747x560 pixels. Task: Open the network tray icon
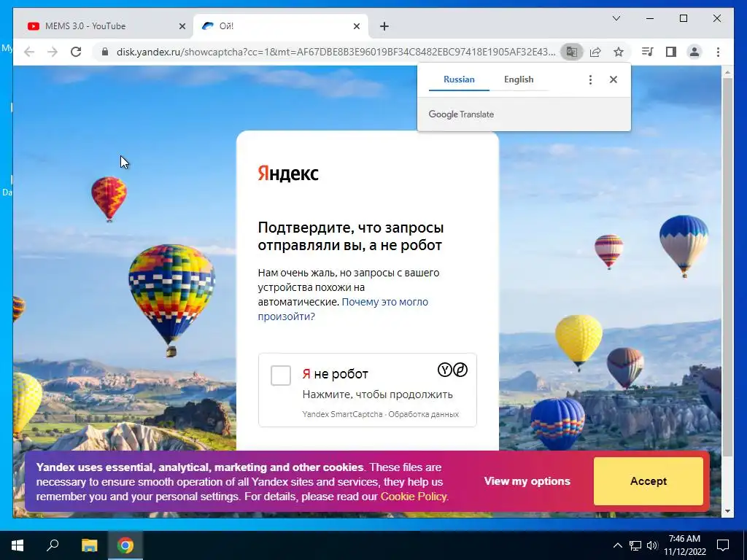[x=635, y=545]
